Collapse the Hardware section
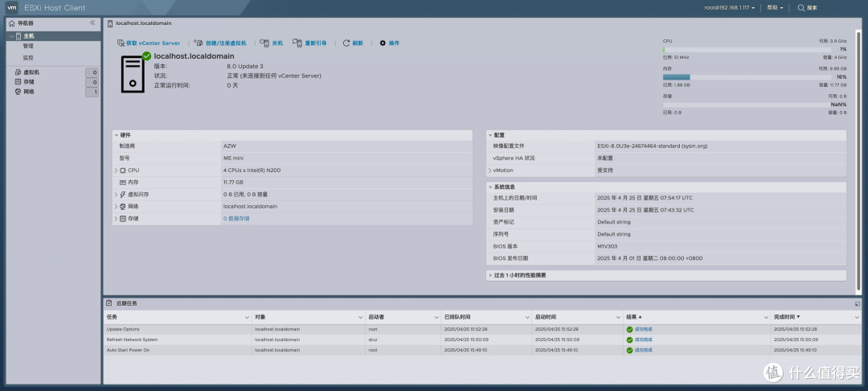The width and height of the screenshot is (868, 391). 117,135
